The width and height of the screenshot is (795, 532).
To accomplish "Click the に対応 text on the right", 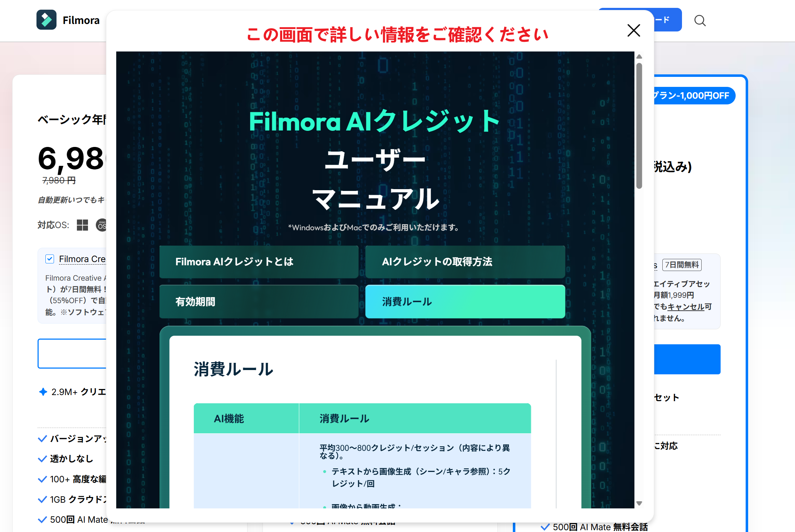I will click(666, 446).
